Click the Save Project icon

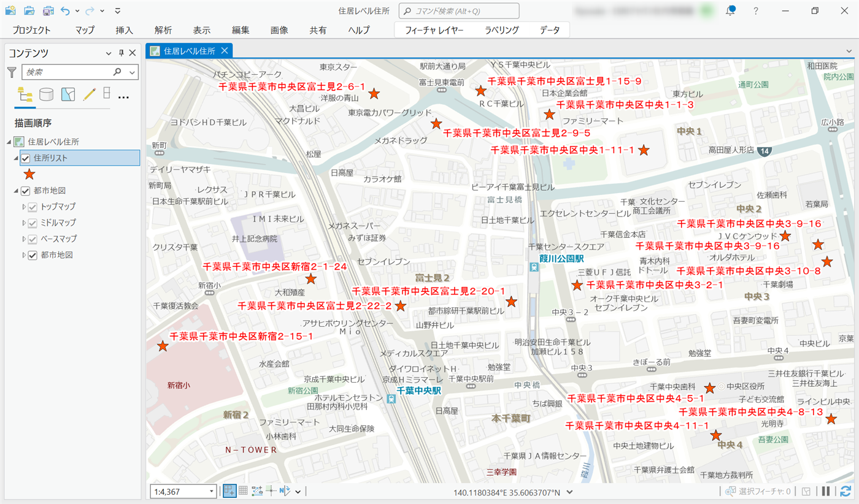click(48, 10)
